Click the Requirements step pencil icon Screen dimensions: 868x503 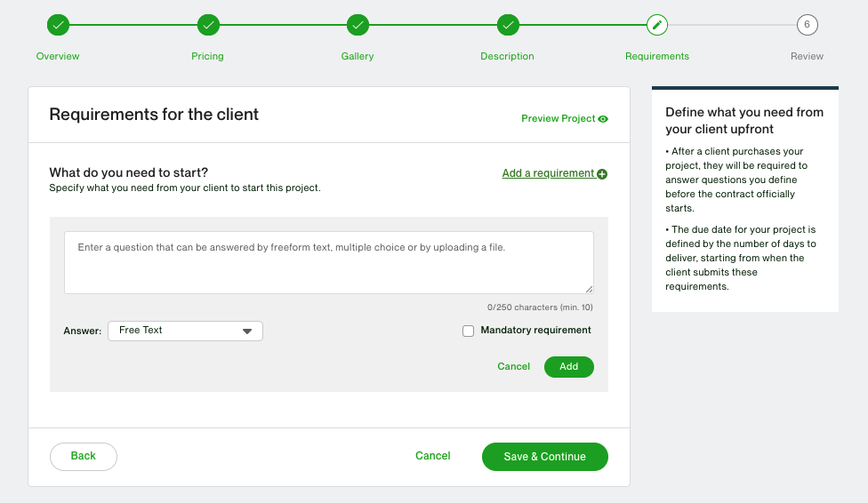click(657, 25)
